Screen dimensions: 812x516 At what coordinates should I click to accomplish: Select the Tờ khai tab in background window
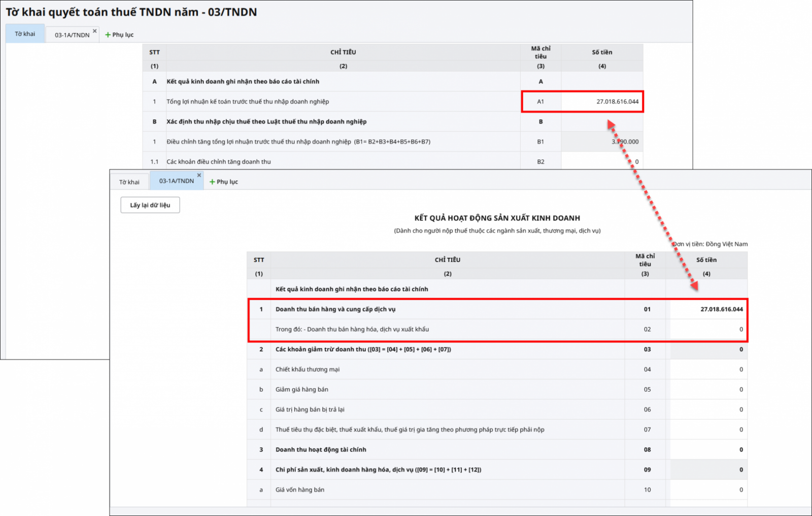25,34
